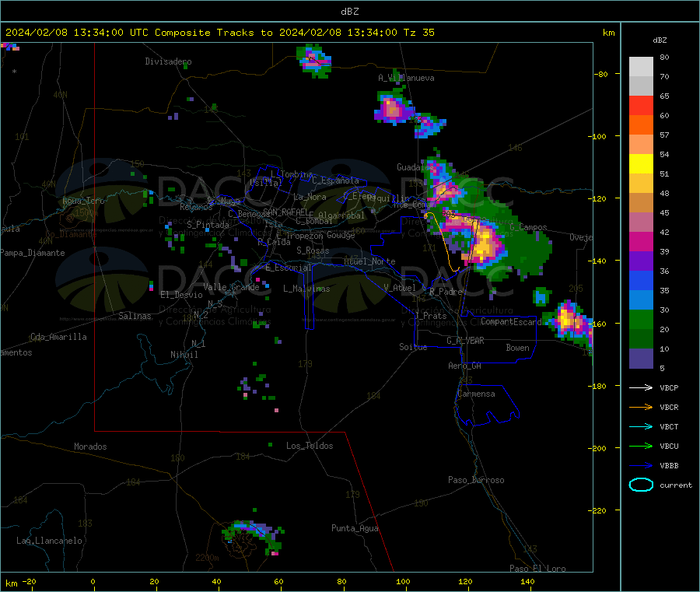Click the storm cell north of Divisadero boundary

[314, 61]
